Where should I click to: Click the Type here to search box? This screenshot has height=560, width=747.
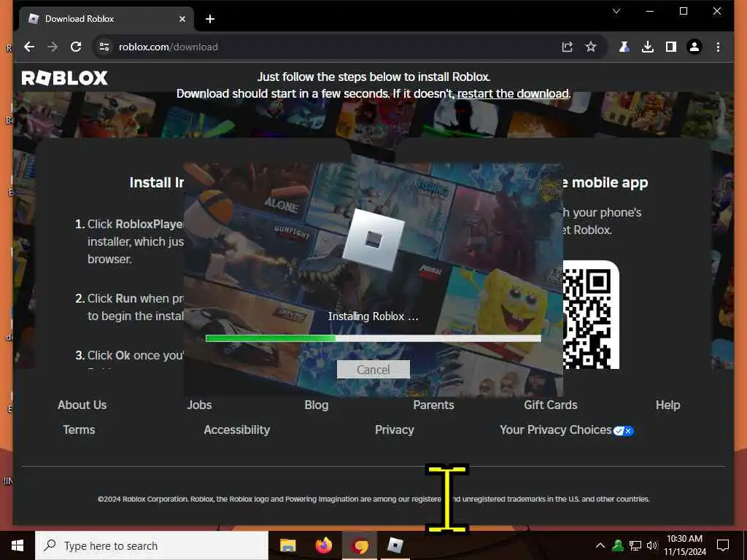(x=152, y=545)
